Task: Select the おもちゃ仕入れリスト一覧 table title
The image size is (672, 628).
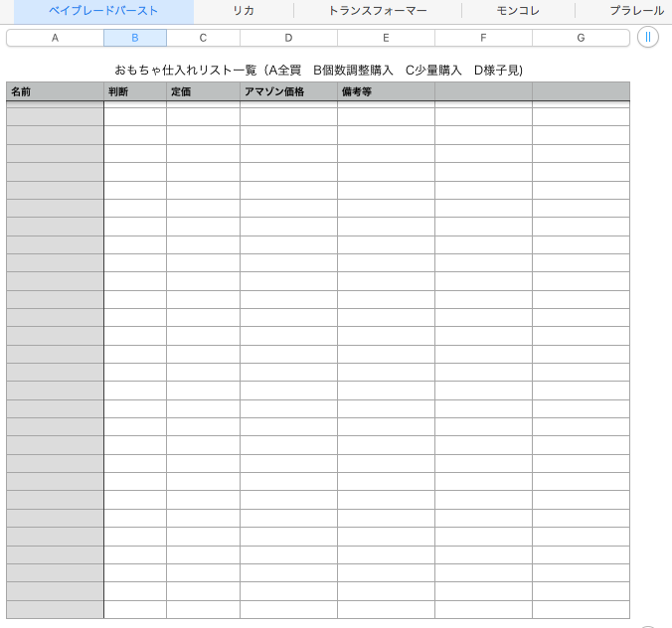Action: (318, 71)
